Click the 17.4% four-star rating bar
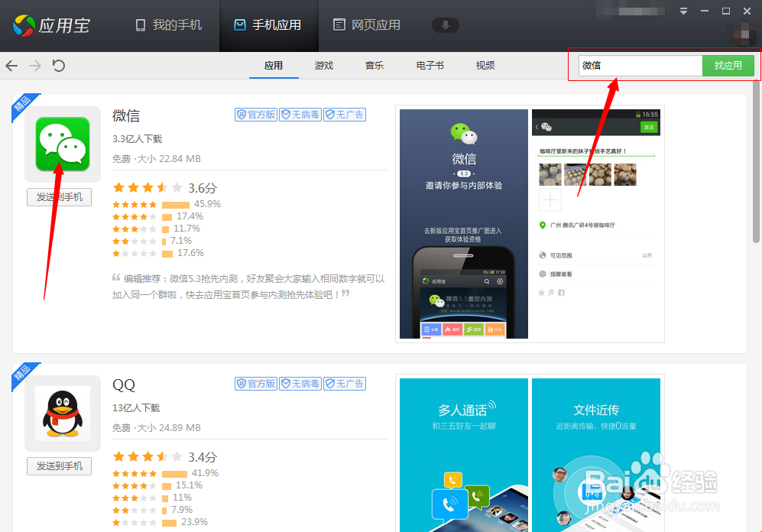This screenshot has width=762, height=532. 167,216
